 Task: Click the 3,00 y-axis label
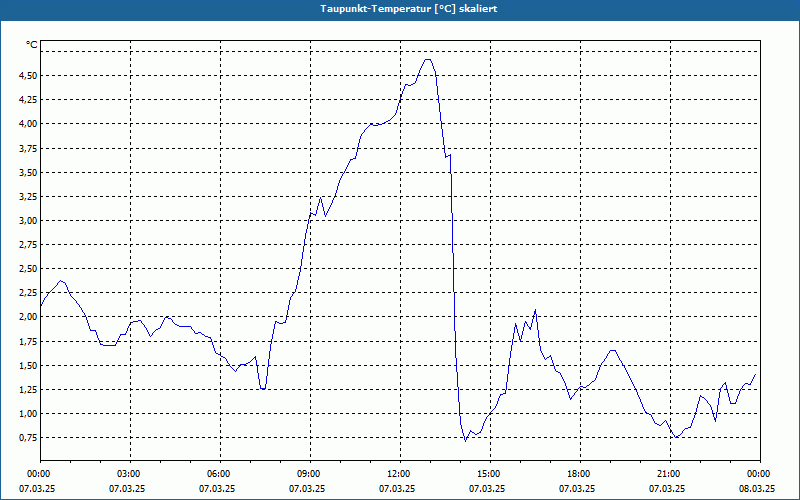(x=28, y=220)
